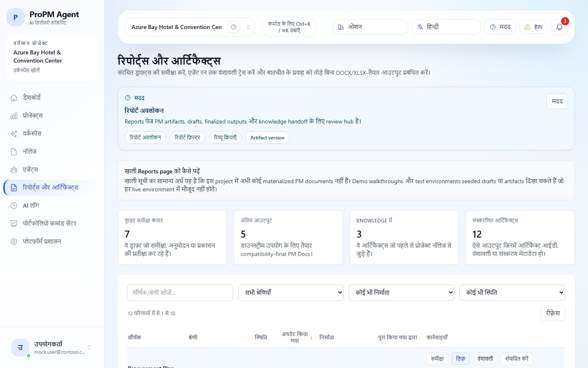Open the सभी श्रेणियाँ category dropdown
This screenshot has height=368, width=588.
(x=290, y=292)
